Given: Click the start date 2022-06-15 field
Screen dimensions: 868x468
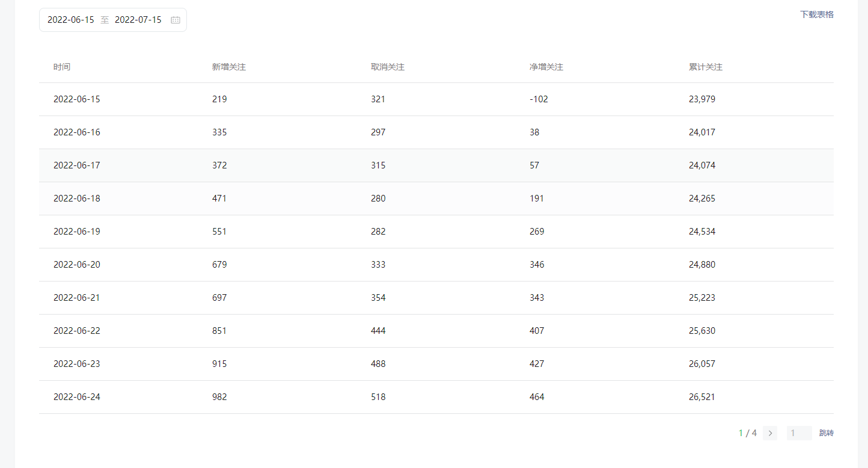Looking at the screenshot, I should click(71, 20).
